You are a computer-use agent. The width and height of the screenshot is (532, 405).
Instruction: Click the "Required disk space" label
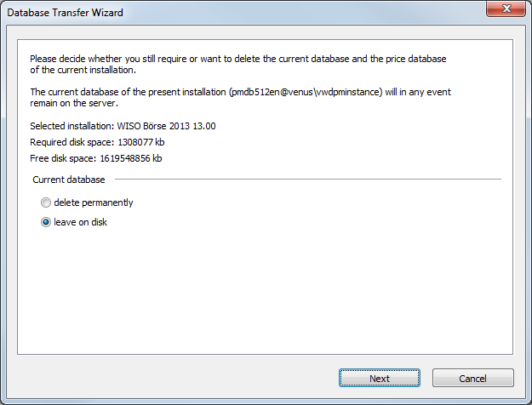[x=72, y=142]
